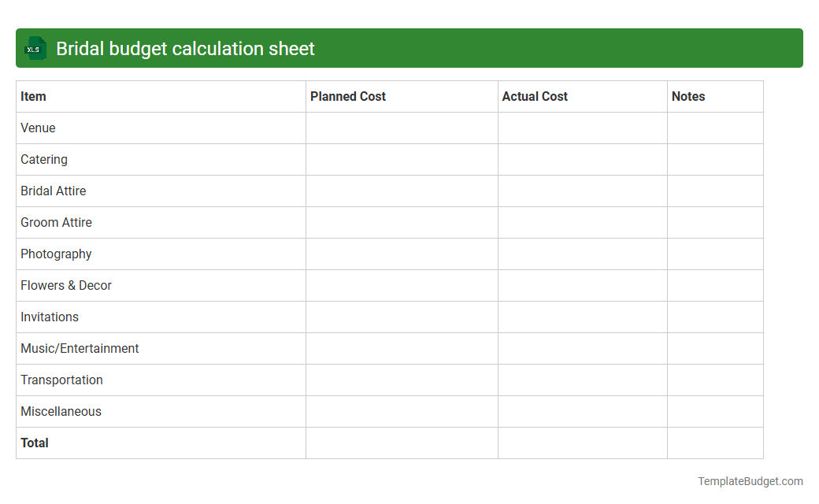Select the Transportation row label
This screenshot has width=819, height=504.
tap(61, 380)
